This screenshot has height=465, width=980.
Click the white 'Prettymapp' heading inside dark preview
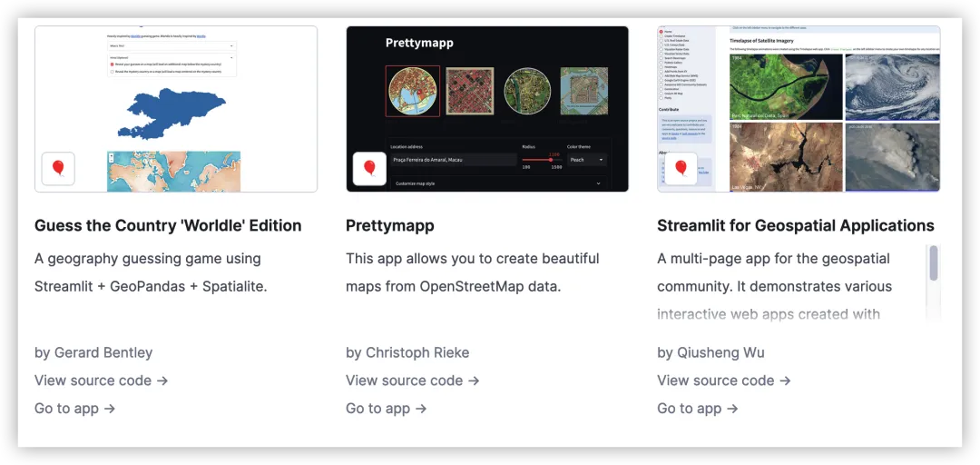point(419,44)
